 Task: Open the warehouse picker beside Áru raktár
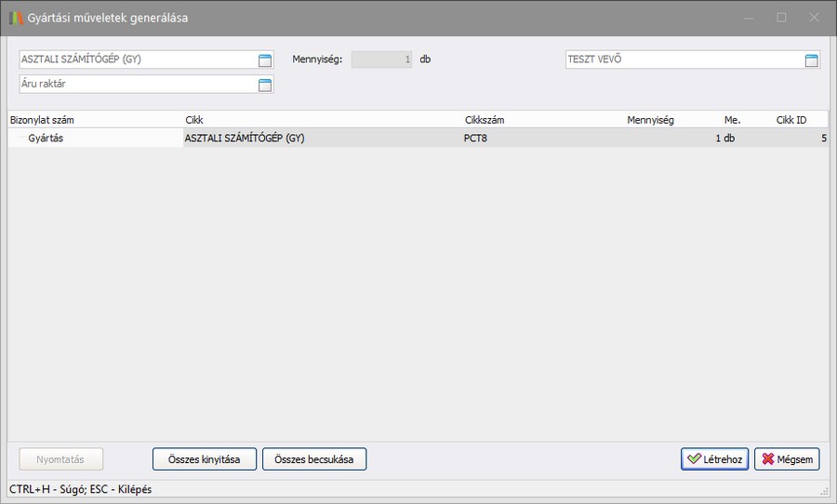pyautogui.click(x=264, y=85)
